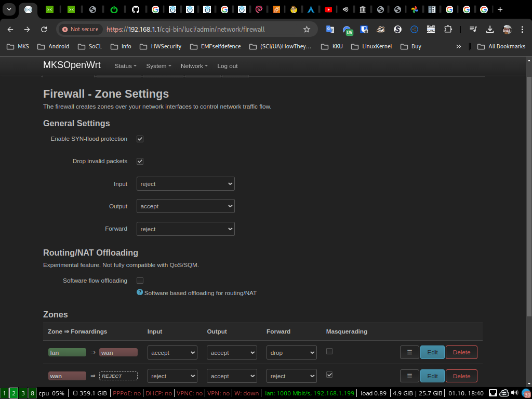The height and width of the screenshot is (399, 532).
Task: Open the System menu in LuCI navbar
Action: coord(158,66)
